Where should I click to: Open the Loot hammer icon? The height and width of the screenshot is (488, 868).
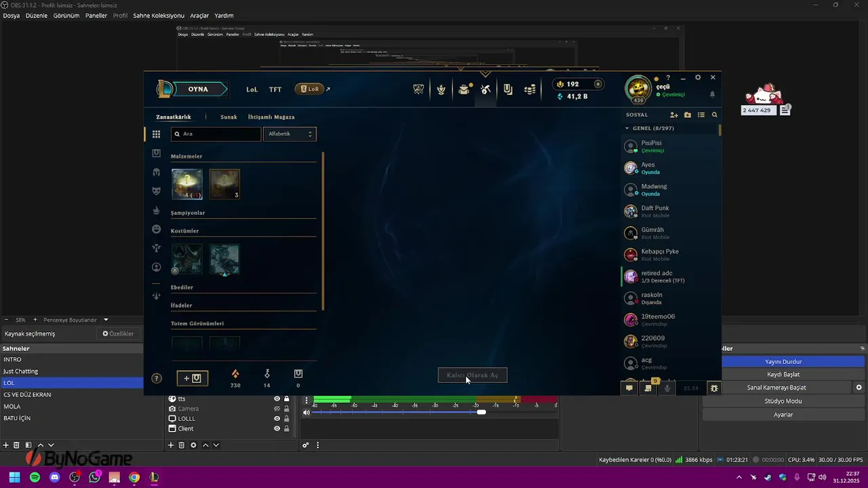pyautogui.click(x=486, y=89)
